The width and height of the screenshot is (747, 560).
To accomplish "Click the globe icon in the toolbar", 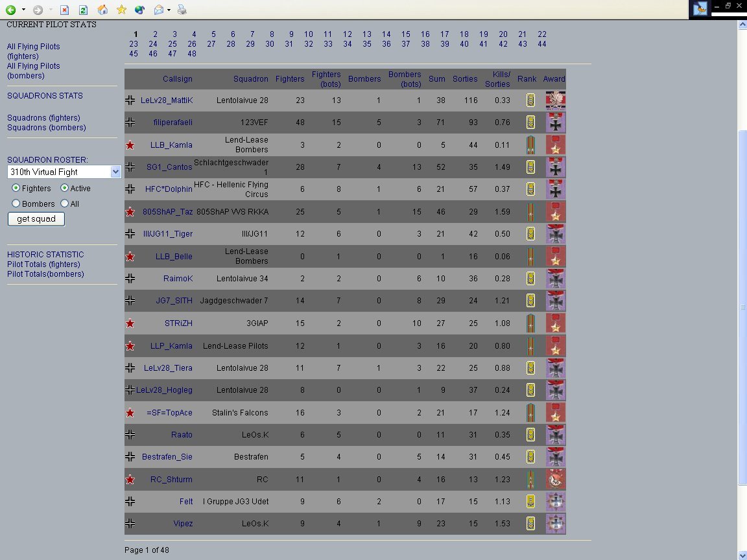I will 139,10.
